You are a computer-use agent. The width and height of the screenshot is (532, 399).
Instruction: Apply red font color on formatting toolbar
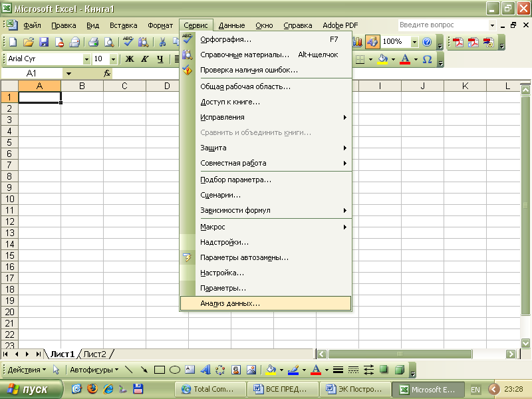click(x=405, y=59)
